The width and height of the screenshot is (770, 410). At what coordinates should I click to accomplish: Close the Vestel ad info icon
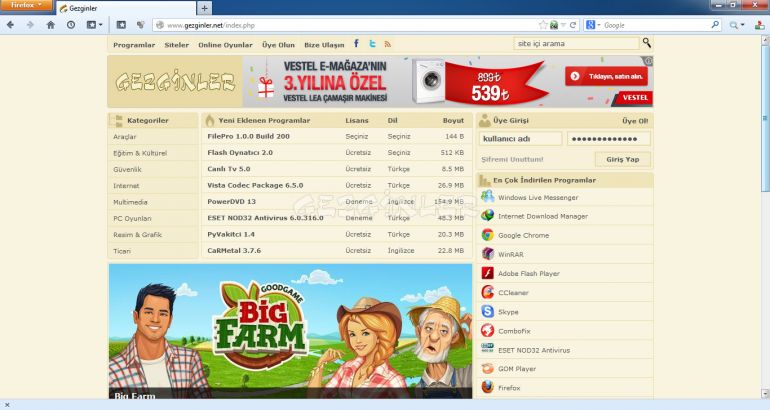(x=648, y=61)
